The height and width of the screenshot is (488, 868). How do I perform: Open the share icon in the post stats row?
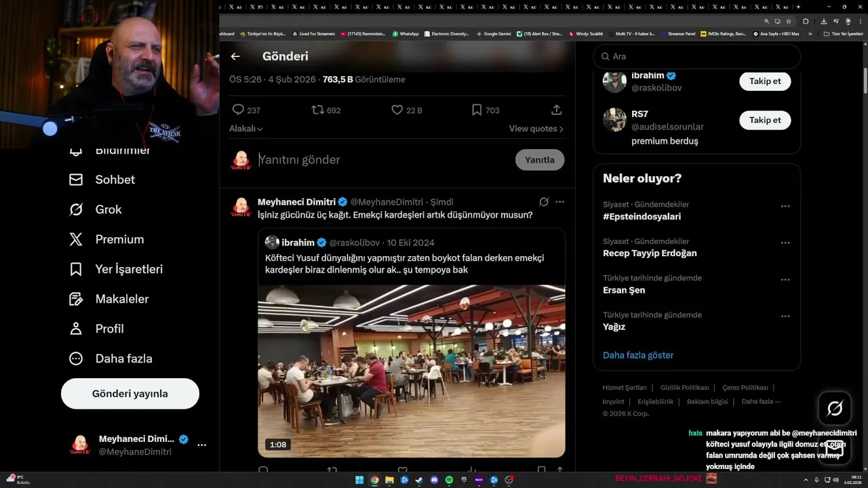556,110
